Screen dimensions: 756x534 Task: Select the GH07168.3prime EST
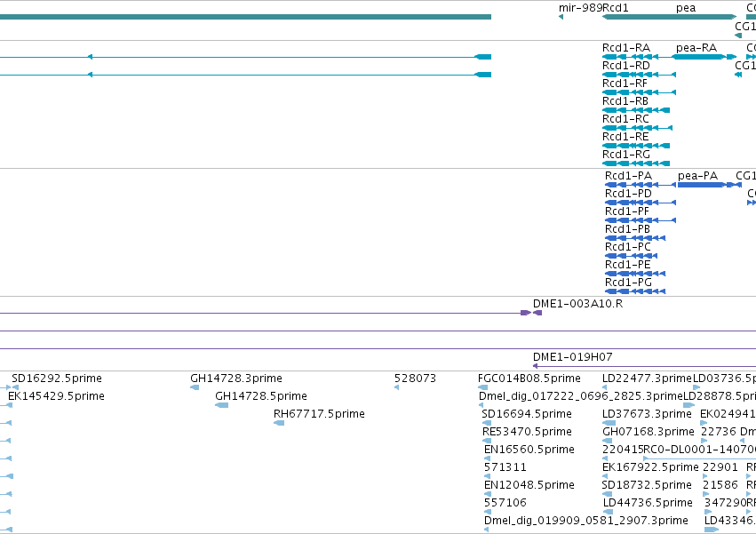[x=607, y=441]
